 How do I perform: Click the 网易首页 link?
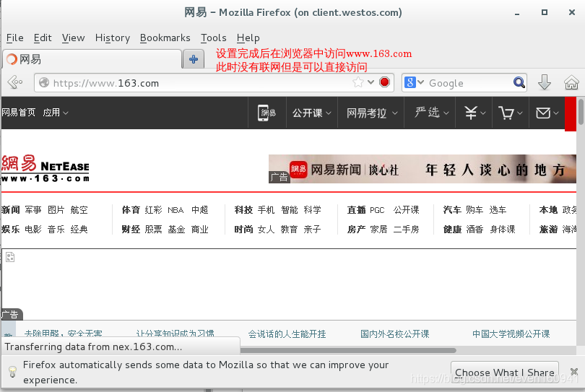click(x=18, y=113)
